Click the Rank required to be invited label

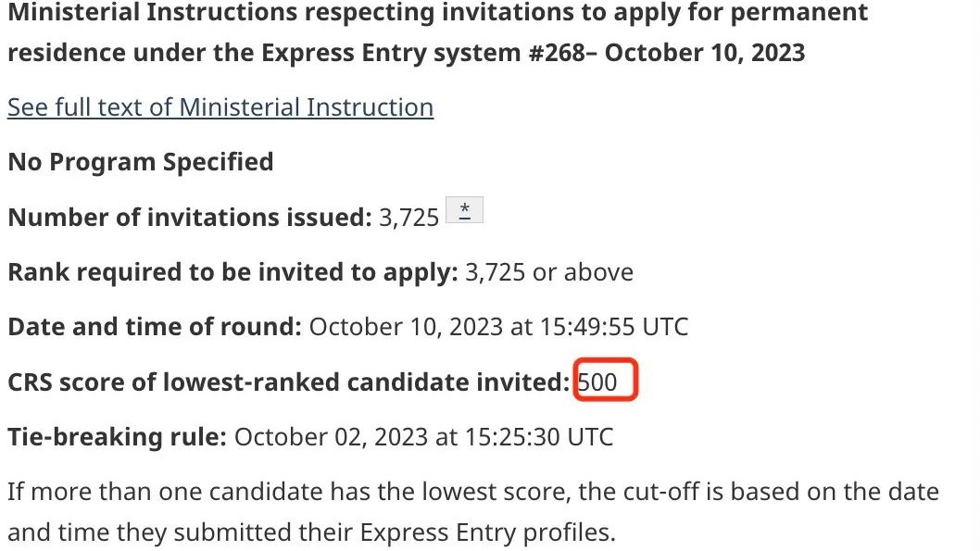pos(232,272)
